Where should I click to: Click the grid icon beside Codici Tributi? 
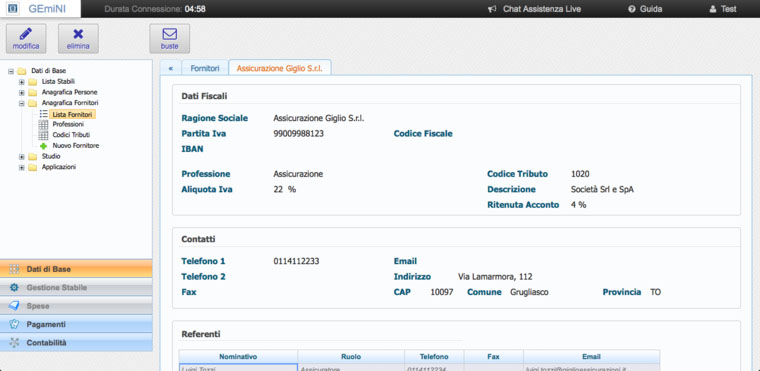(43, 135)
